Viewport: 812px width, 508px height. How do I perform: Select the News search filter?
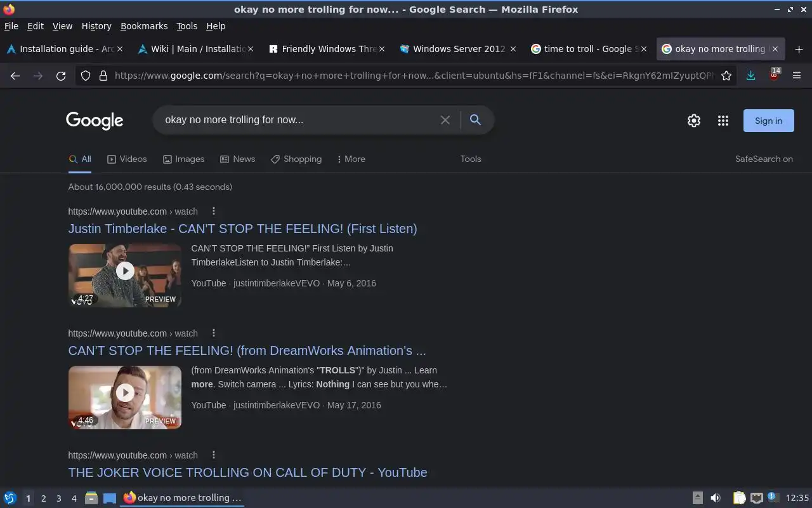237,159
